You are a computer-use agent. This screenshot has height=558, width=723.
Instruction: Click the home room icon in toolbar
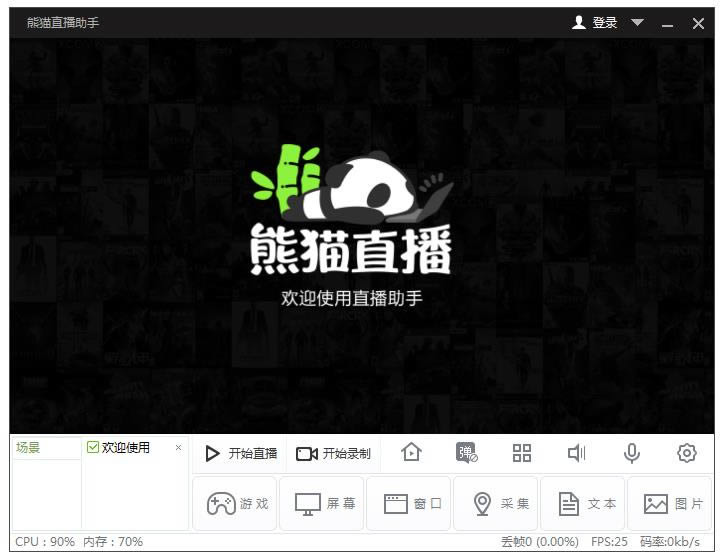click(x=411, y=453)
